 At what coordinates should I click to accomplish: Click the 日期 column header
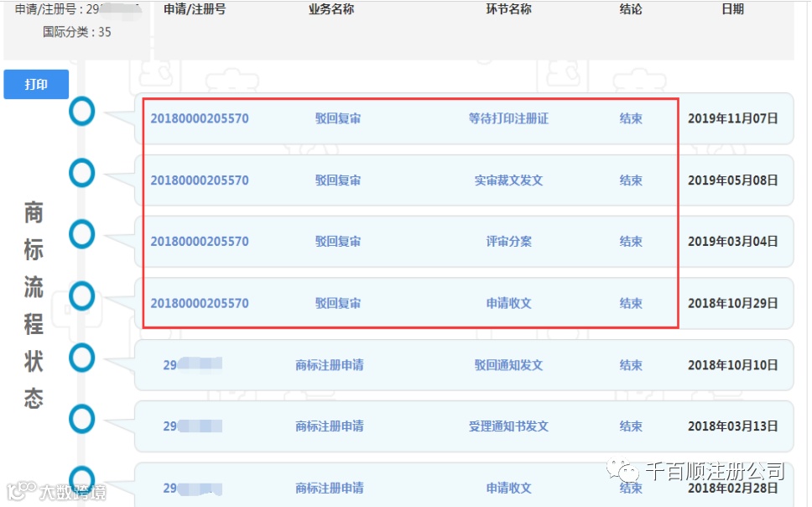click(x=733, y=9)
